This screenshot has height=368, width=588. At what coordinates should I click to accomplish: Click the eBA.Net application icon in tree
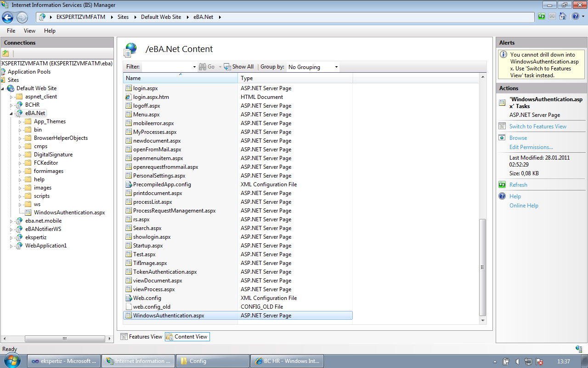click(19, 113)
